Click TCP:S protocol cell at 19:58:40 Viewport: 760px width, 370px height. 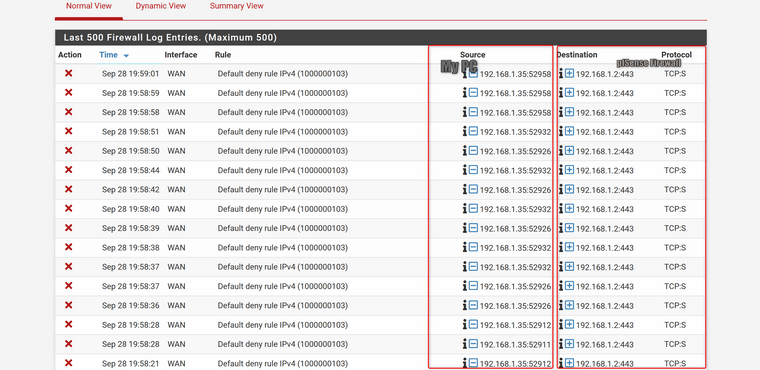pos(675,209)
